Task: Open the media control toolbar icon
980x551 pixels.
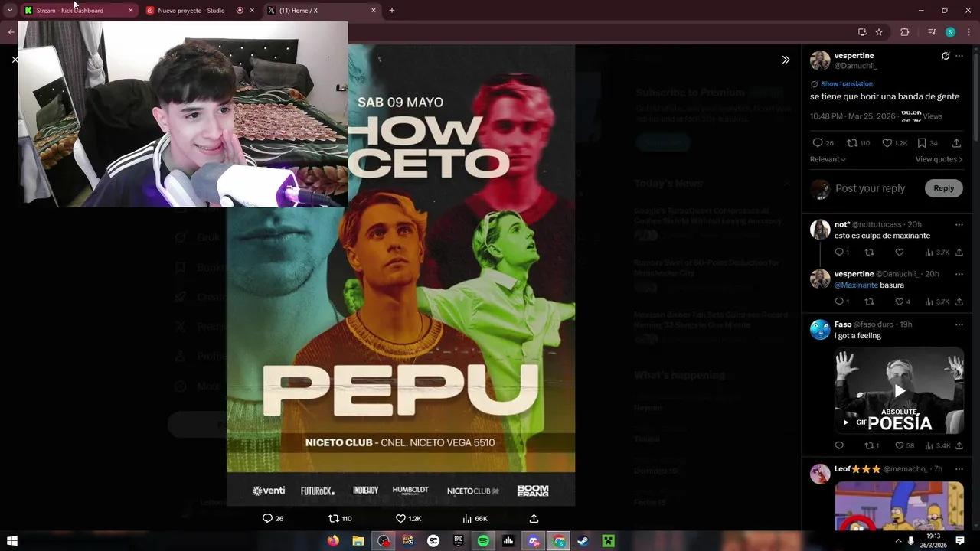Action: point(932,32)
